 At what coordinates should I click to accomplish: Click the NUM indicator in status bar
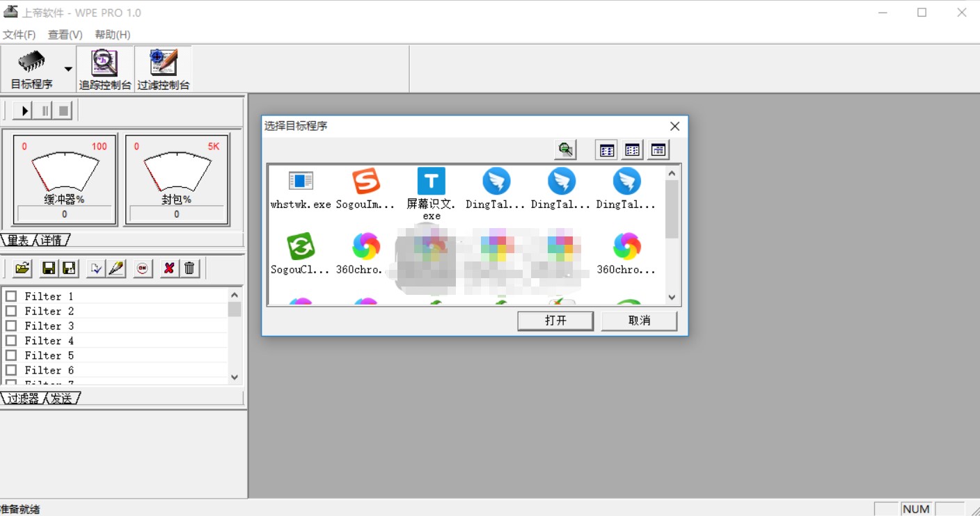(x=916, y=509)
